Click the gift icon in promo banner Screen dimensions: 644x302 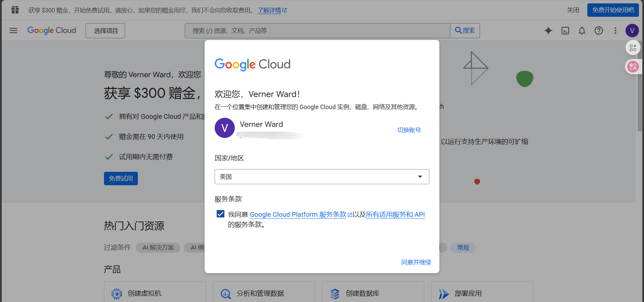15,10
